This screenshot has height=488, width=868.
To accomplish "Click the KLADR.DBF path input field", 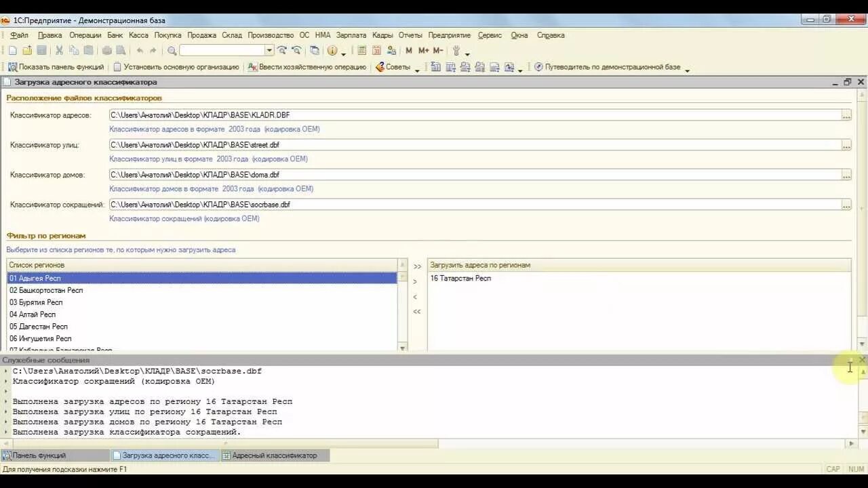I will click(x=475, y=115).
